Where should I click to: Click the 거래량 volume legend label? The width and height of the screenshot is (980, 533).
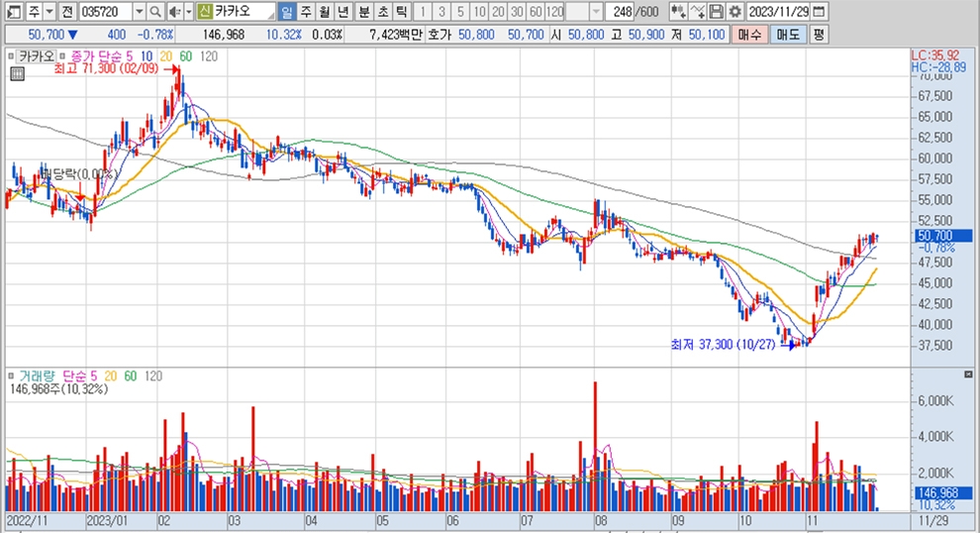[37, 376]
